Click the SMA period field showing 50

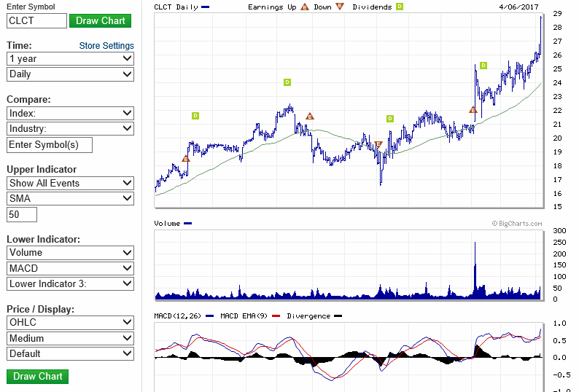[x=22, y=214]
